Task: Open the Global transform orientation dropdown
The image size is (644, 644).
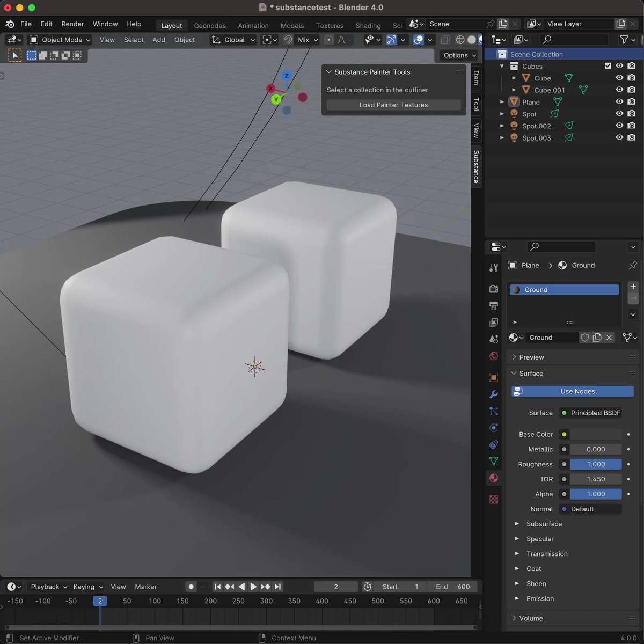Action: (x=233, y=40)
